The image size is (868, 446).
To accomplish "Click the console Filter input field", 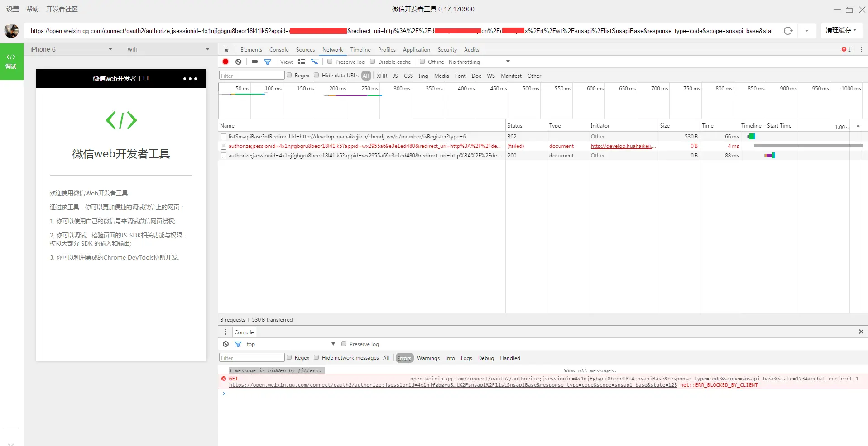I will [x=252, y=358].
